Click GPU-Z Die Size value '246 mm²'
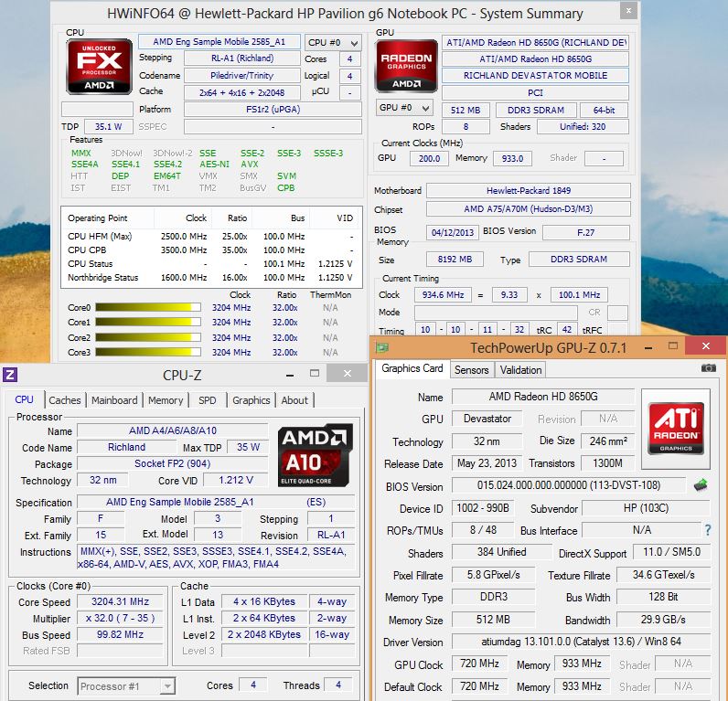The width and height of the screenshot is (728, 701). (608, 441)
